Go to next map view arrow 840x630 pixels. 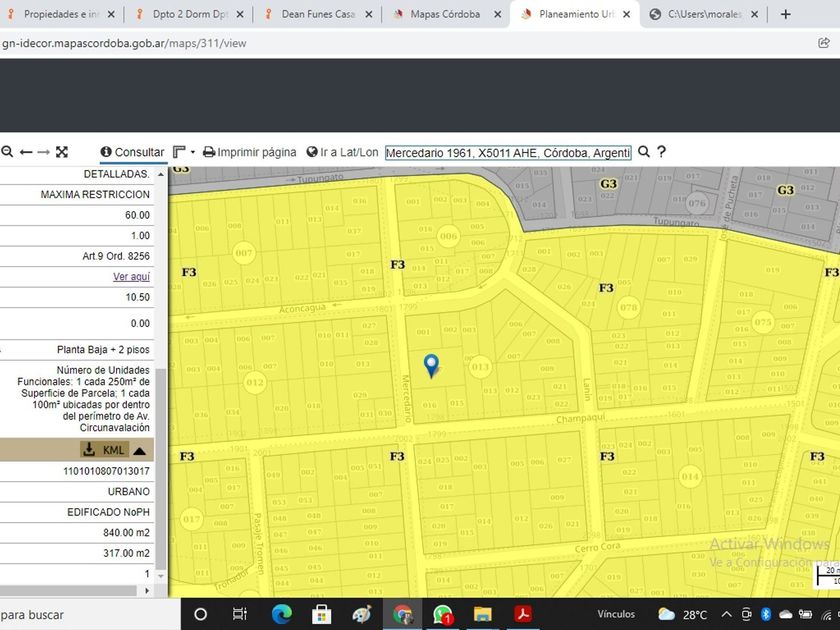click(43, 152)
